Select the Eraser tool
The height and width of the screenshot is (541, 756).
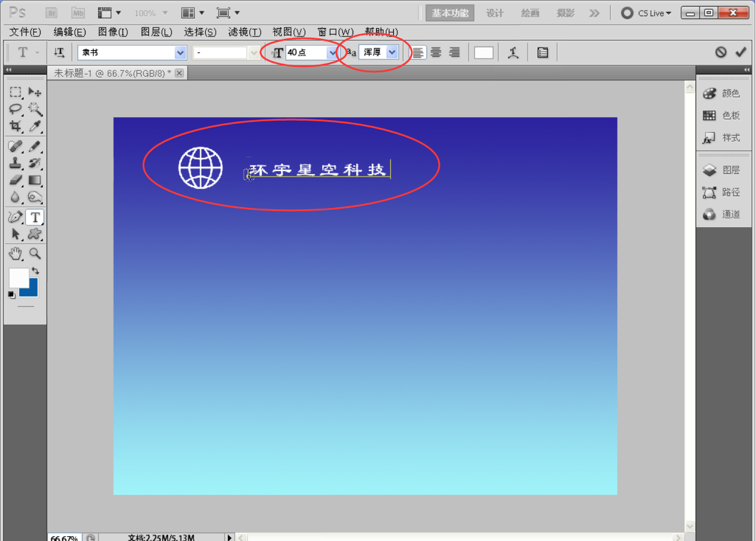tap(16, 180)
